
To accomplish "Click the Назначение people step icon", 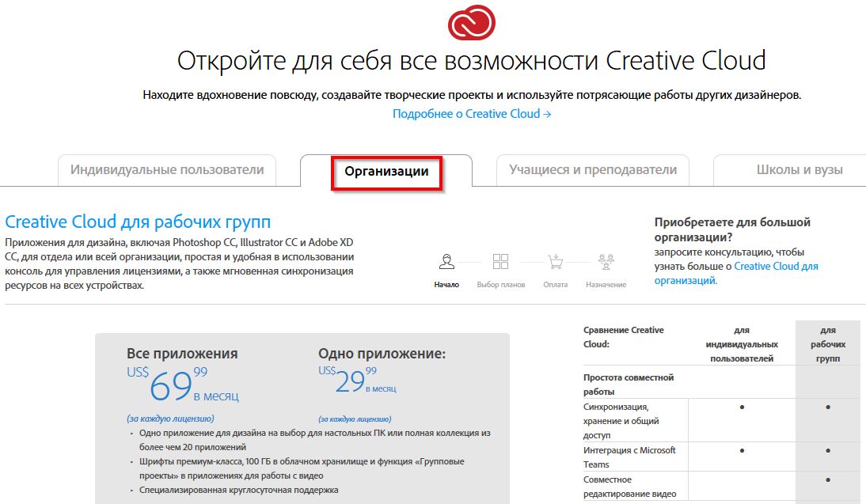I will tap(606, 261).
